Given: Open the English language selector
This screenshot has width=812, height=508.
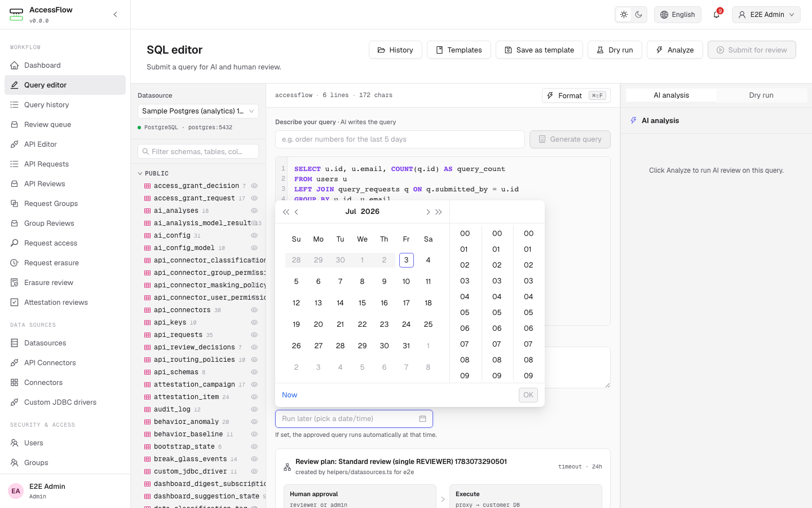Looking at the screenshot, I should click(678, 15).
